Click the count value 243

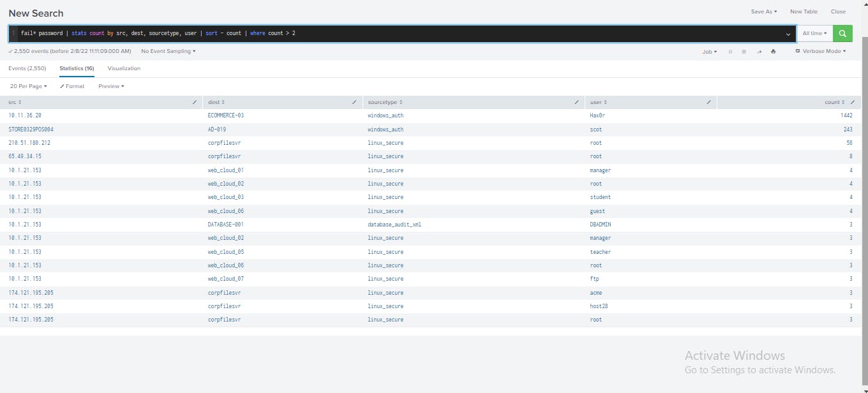click(x=848, y=130)
